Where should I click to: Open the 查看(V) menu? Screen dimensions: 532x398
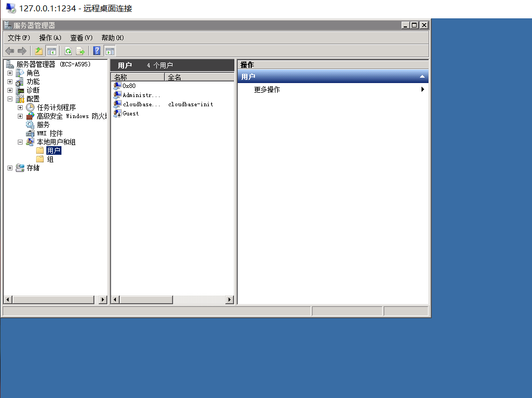tap(81, 38)
